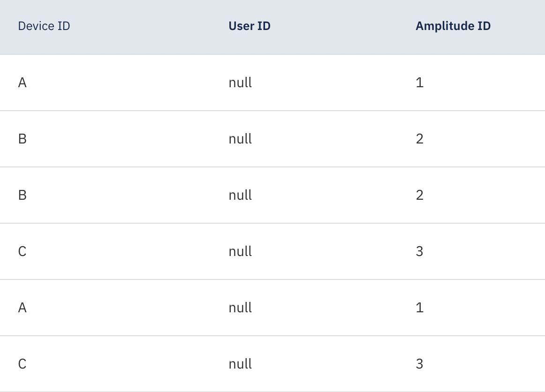545x392 pixels.
Task: Select Device ID B in third row
Action: click(23, 196)
